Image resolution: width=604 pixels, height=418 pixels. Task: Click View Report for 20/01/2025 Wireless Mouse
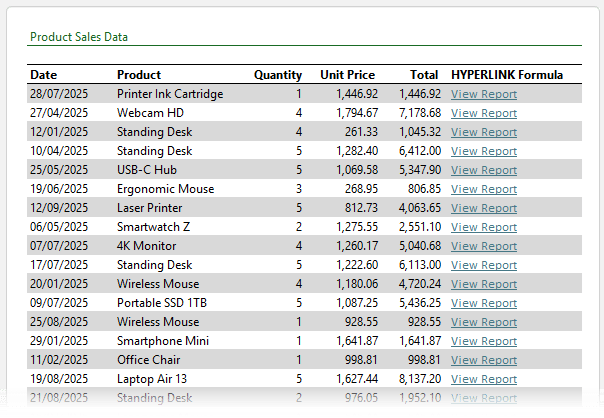click(x=484, y=284)
